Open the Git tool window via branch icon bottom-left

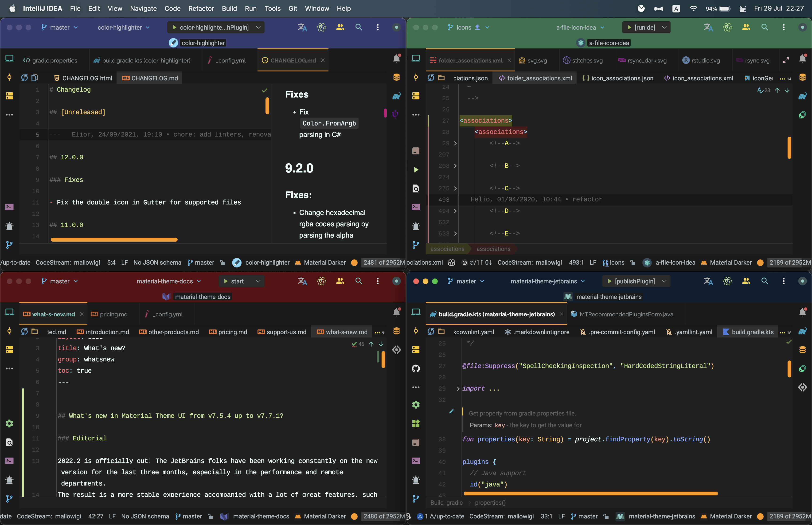[x=9, y=245]
